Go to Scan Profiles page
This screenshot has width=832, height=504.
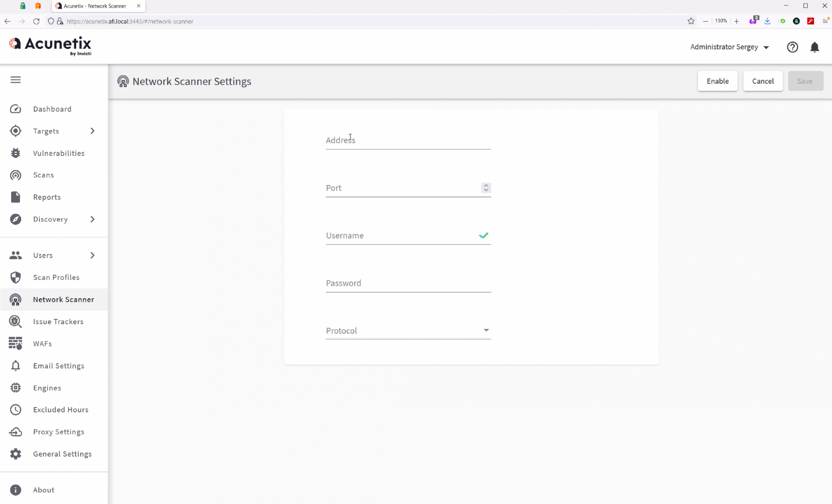click(x=56, y=277)
